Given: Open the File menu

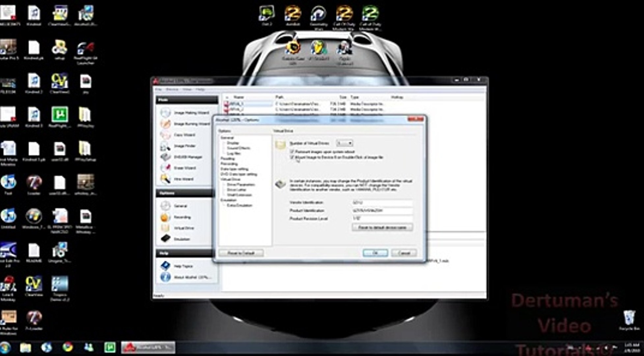Looking at the screenshot, I should 158,90.
